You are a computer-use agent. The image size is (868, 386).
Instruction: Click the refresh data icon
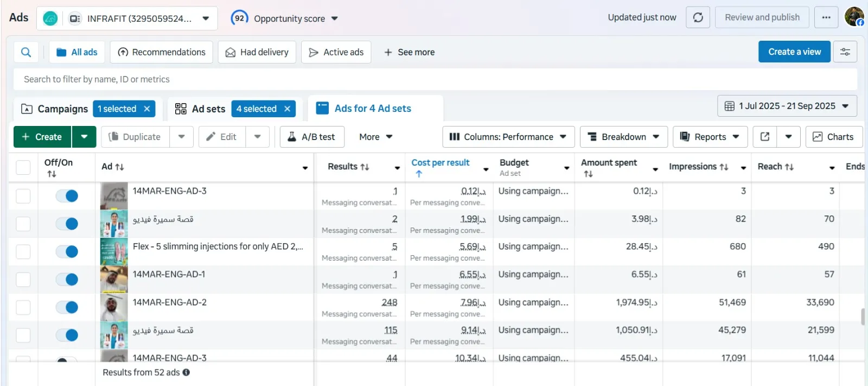(x=698, y=17)
